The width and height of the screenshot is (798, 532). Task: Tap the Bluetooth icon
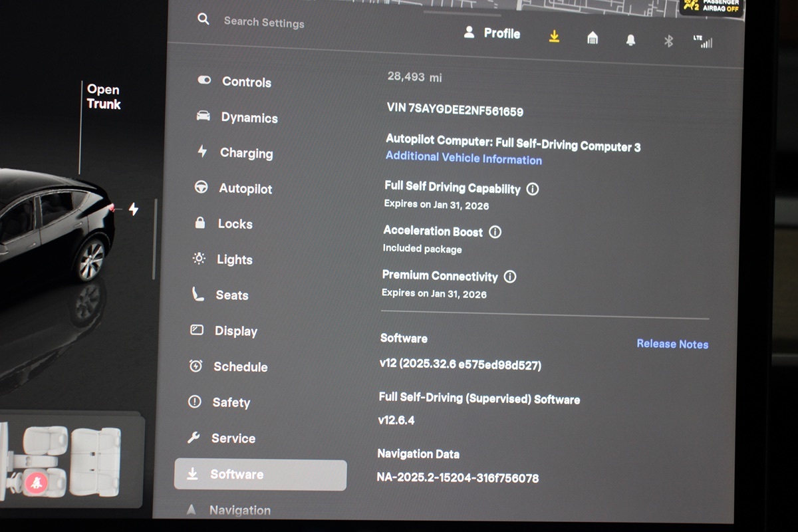tap(668, 41)
